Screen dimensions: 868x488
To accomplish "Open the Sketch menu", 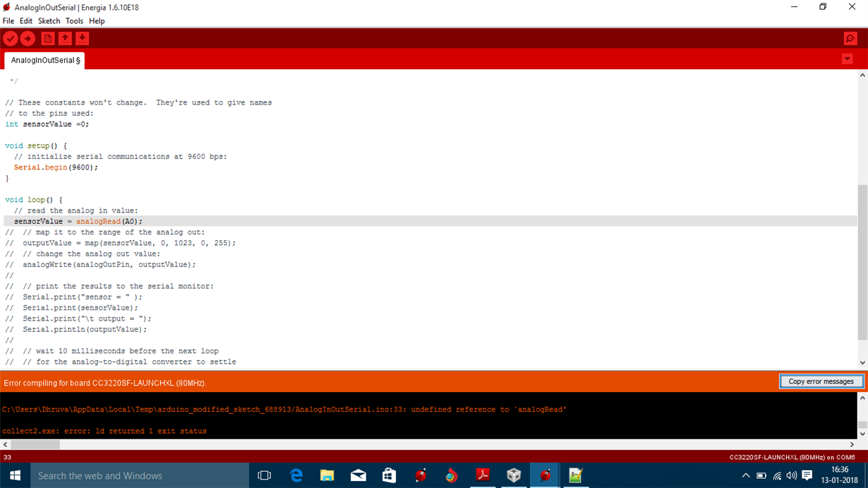I will [49, 21].
